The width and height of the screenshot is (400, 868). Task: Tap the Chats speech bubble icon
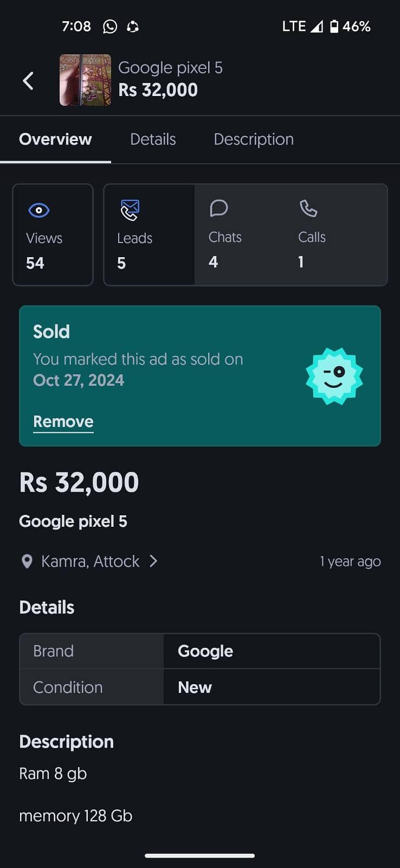218,208
